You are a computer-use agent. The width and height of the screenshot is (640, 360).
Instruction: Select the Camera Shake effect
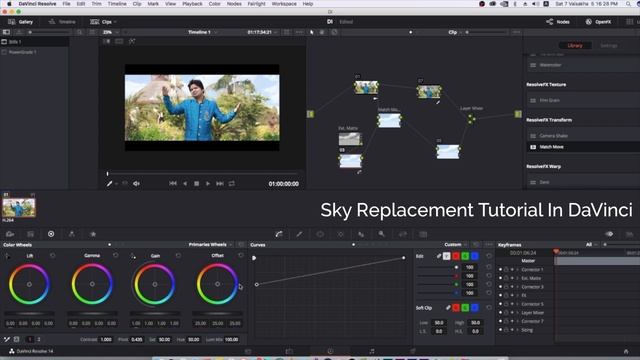pyautogui.click(x=583, y=136)
